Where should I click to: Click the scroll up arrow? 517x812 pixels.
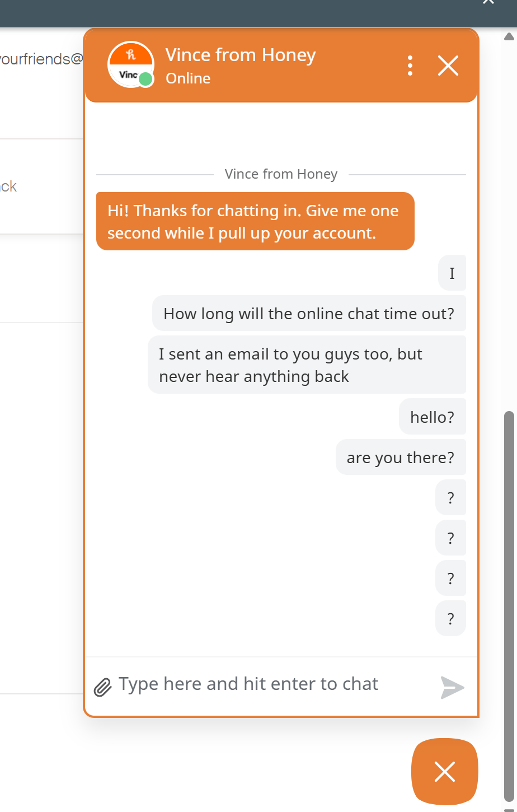pyautogui.click(x=509, y=37)
